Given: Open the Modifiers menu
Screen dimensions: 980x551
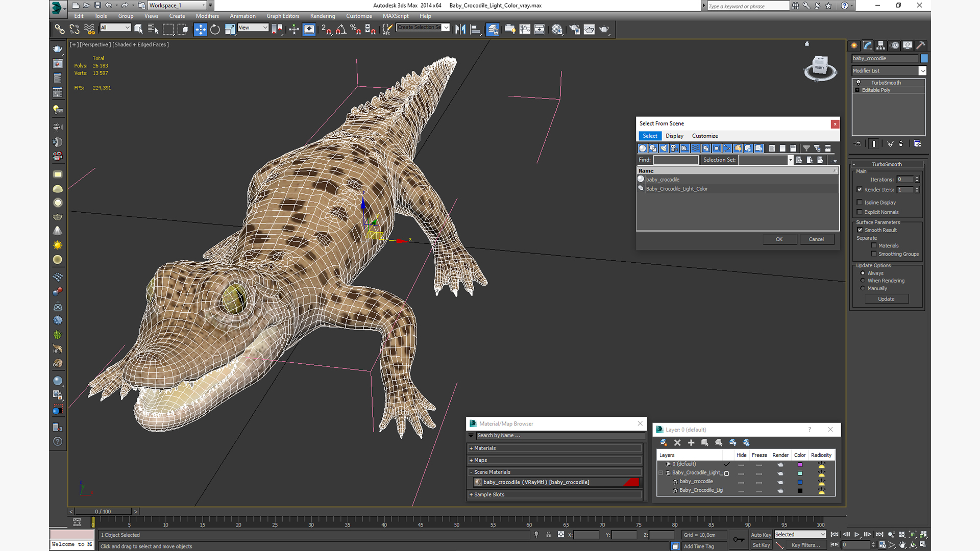Looking at the screenshot, I should (207, 16).
